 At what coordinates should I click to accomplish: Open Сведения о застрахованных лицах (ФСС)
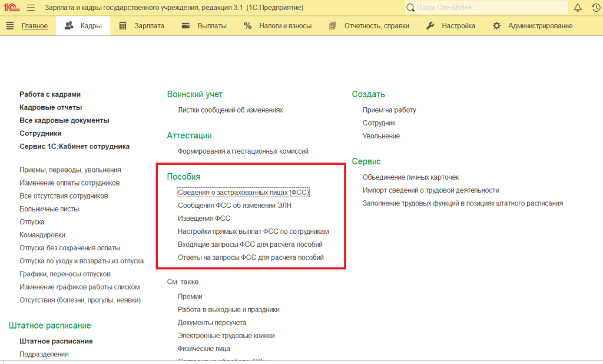(x=243, y=193)
